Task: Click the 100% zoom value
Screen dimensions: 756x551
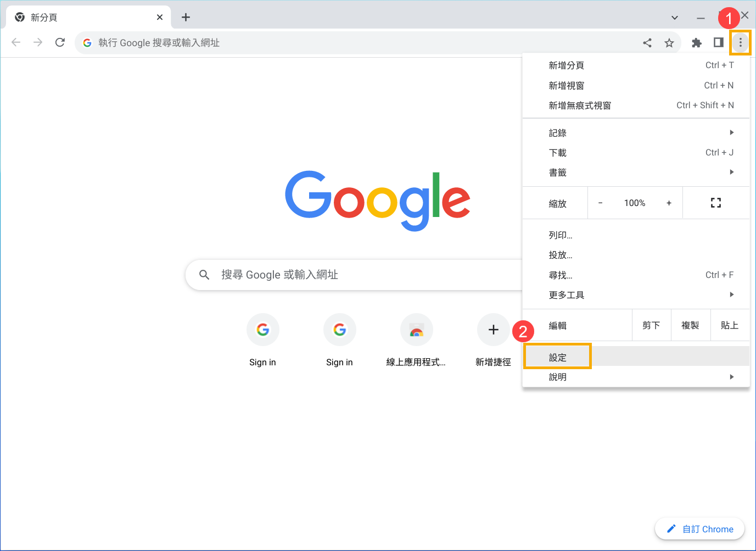Action: (x=635, y=203)
